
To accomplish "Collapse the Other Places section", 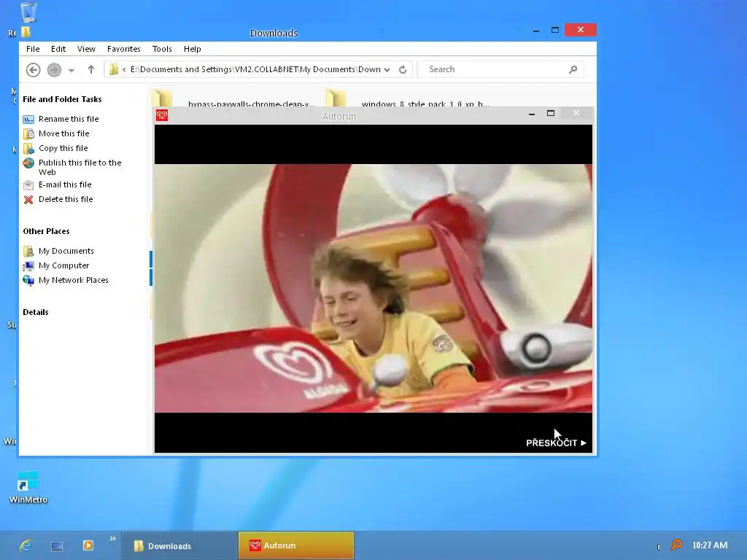I will tap(46, 231).
